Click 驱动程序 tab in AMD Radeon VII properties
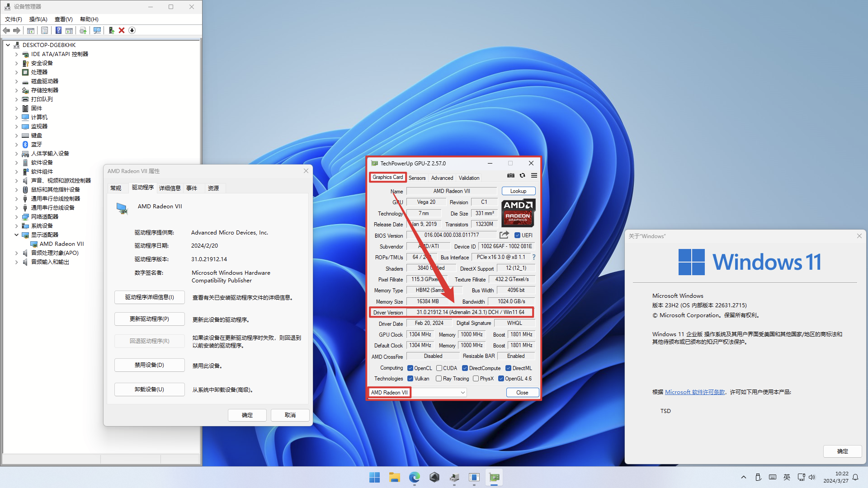 point(142,188)
